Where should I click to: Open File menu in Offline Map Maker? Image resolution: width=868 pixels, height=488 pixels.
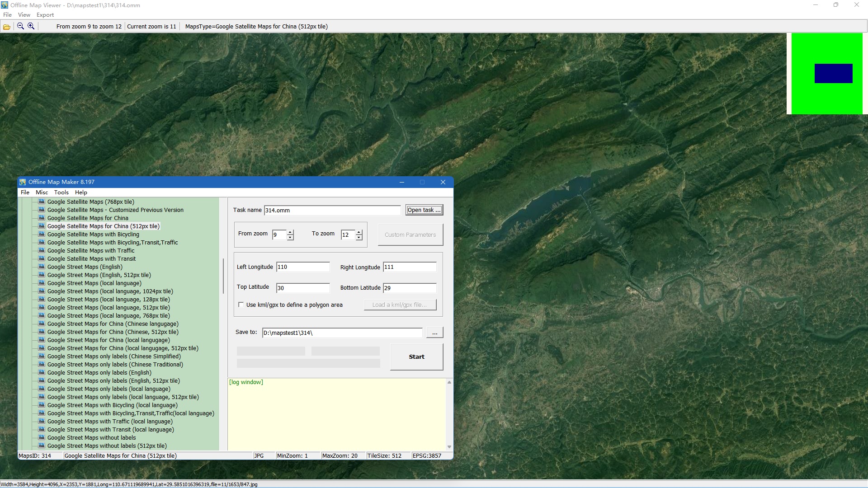(25, 192)
